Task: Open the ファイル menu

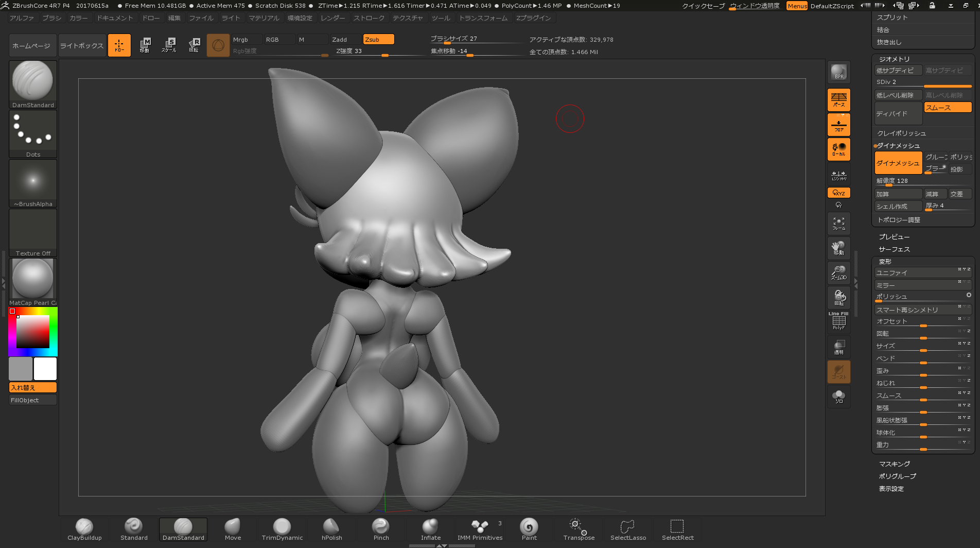Action: 201,18
